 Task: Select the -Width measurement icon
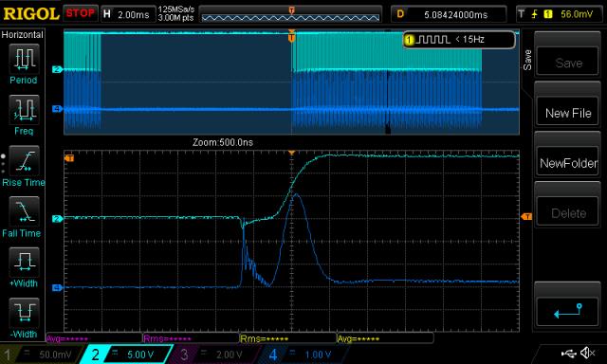coord(24,313)
